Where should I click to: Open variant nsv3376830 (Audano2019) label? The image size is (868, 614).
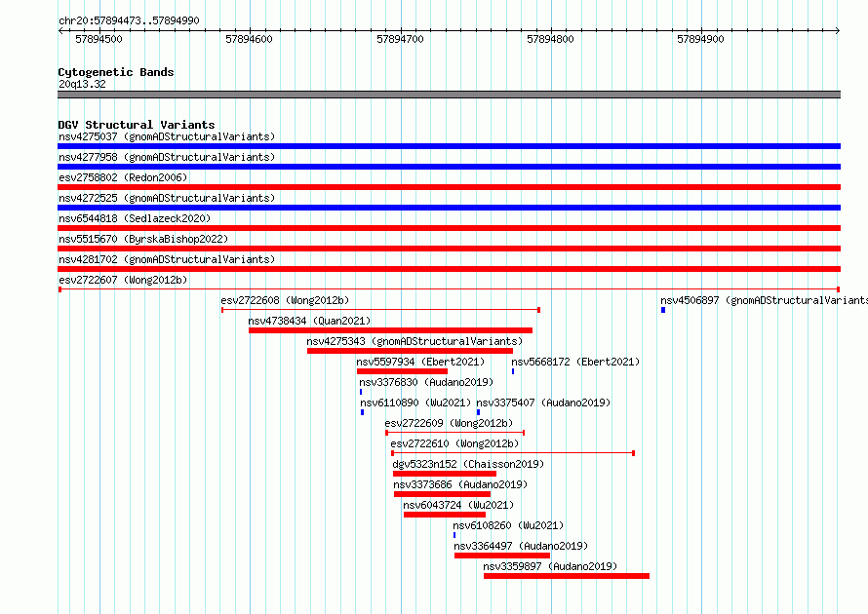[425, 382]
